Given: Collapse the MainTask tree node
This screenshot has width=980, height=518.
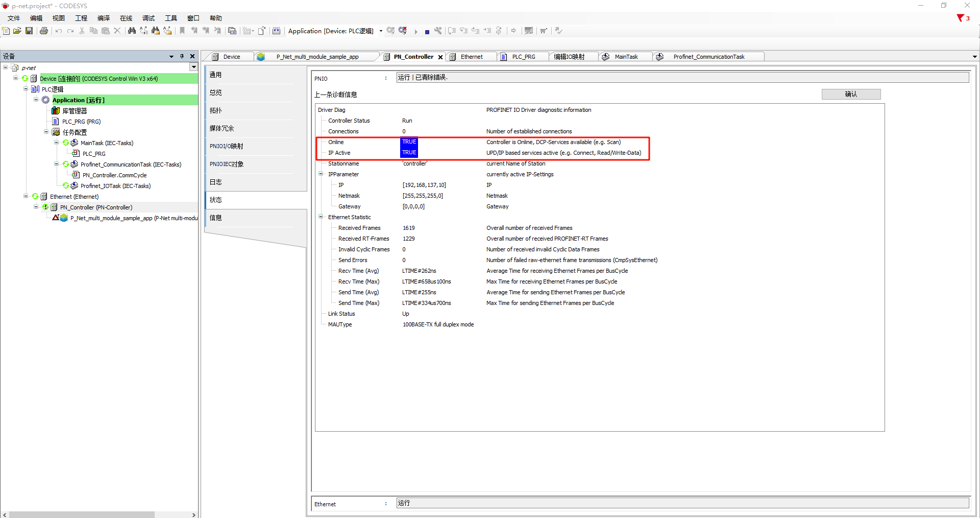Looking at the screenshot, I should click(57, 143).
